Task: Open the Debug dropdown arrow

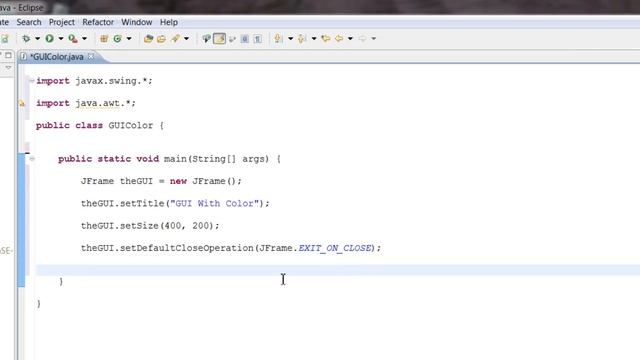Action: pyautogui.click(x=37, y=39)
